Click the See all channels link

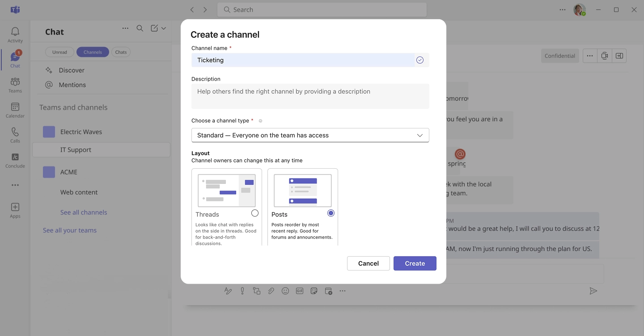coord(84,213)
